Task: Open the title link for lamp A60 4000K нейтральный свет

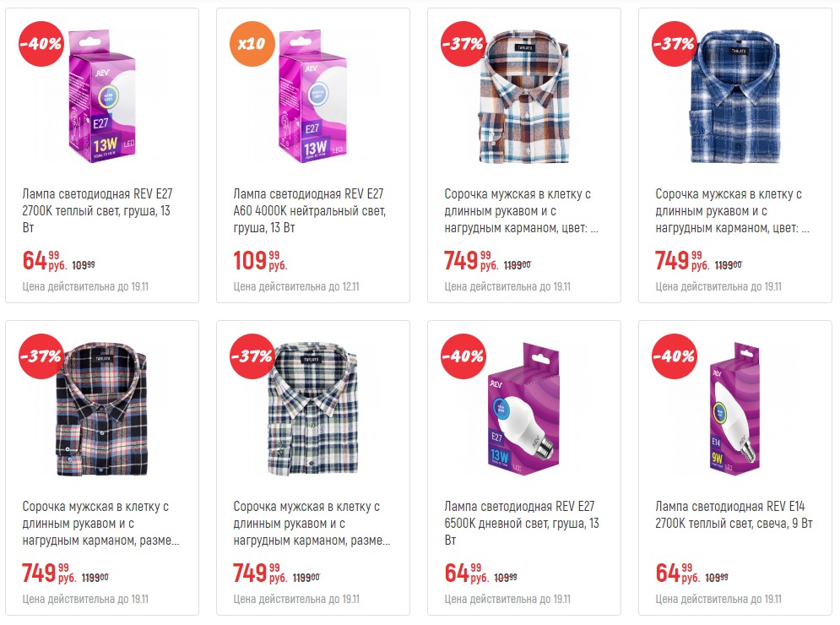Action: click(310, 210)
